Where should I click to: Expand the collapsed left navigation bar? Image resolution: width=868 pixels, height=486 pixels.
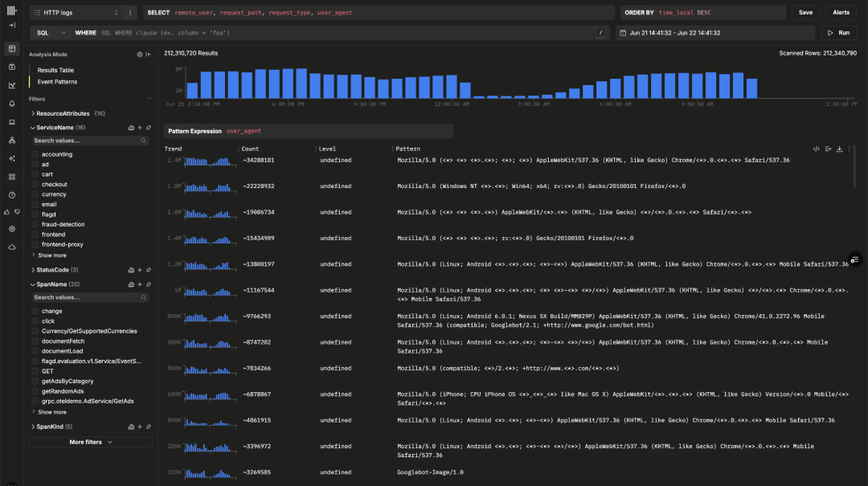[12, 25]
